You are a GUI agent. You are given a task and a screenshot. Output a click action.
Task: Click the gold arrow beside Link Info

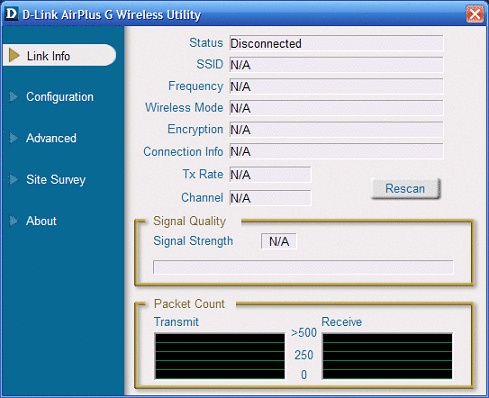coord(14,55)
